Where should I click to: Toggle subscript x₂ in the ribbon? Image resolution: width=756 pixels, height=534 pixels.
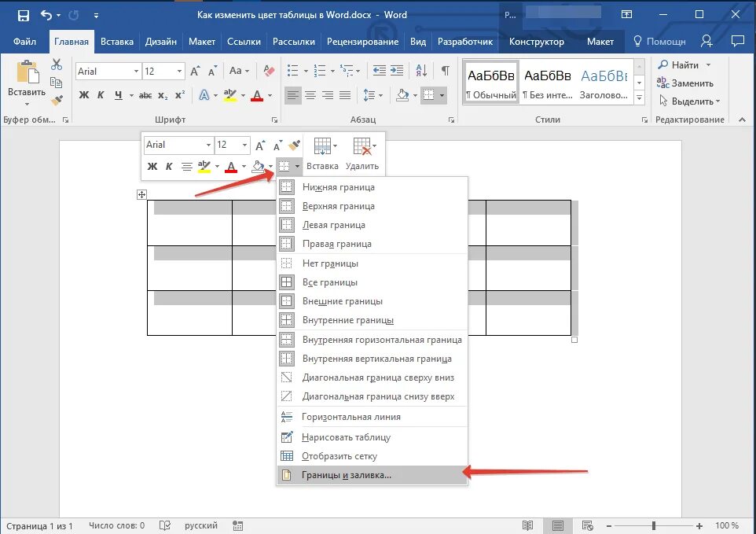(163, 95)
